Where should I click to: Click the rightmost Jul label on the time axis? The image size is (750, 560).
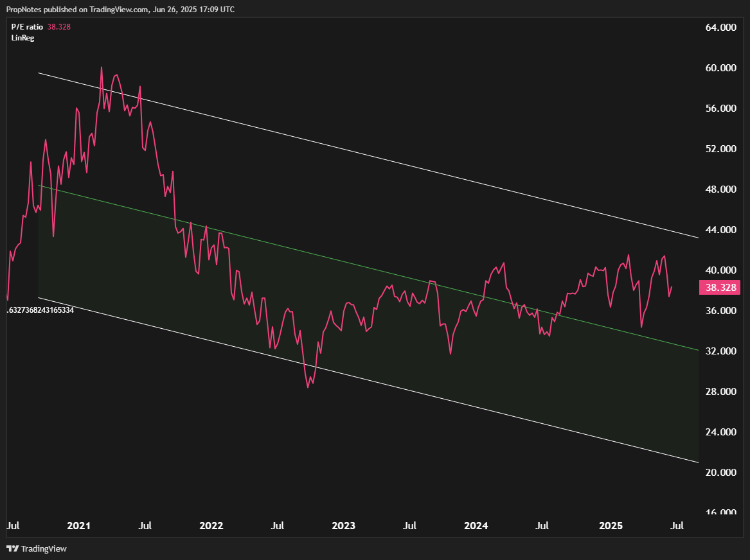click(x=676, y=525)
